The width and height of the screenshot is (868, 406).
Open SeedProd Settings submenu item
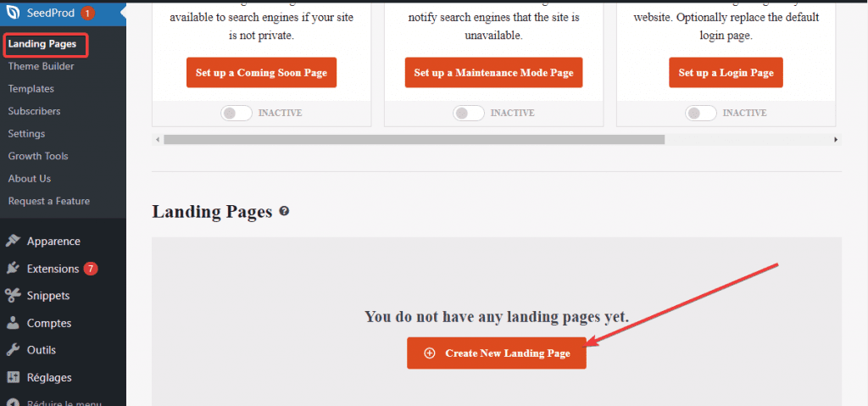tap(26, 134)
